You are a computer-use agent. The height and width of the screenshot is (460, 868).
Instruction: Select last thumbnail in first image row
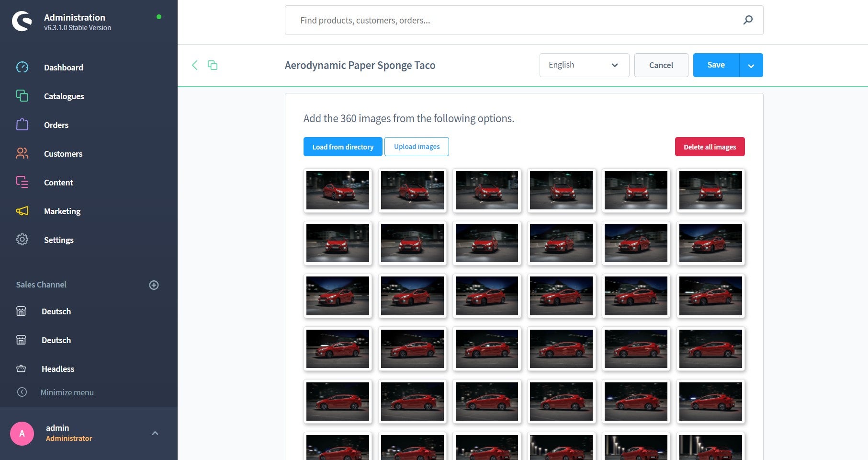click(x=710, y=190)
